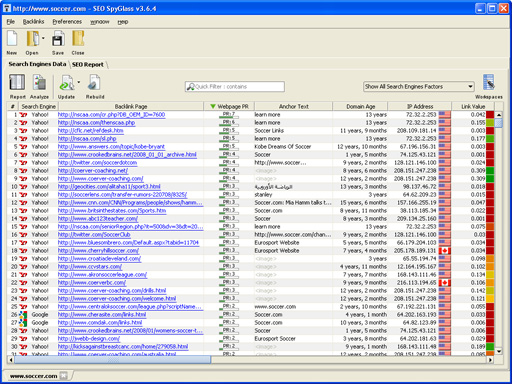This screenshot has height=384, width=512.
Task: Open the Help menu
Action: tap(123, 22)
